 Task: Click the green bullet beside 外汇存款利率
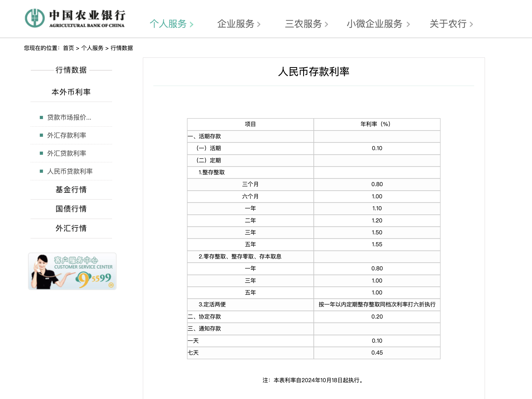coord(41,135)
